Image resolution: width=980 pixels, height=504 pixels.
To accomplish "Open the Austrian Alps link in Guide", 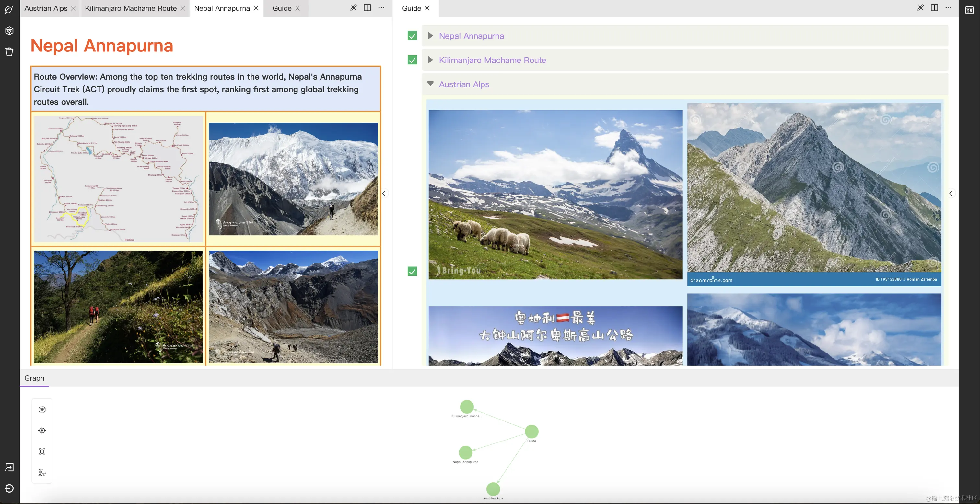I will pos(464,84).
